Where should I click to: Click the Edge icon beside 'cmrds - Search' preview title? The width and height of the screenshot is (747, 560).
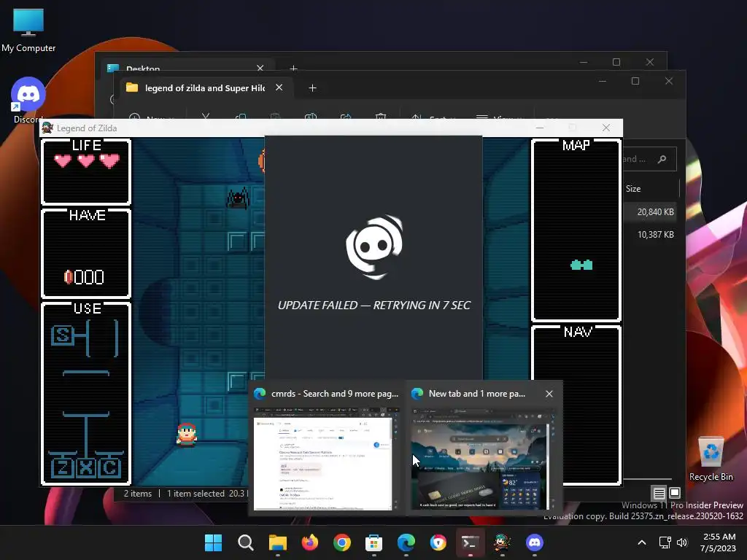coord(260,394)
